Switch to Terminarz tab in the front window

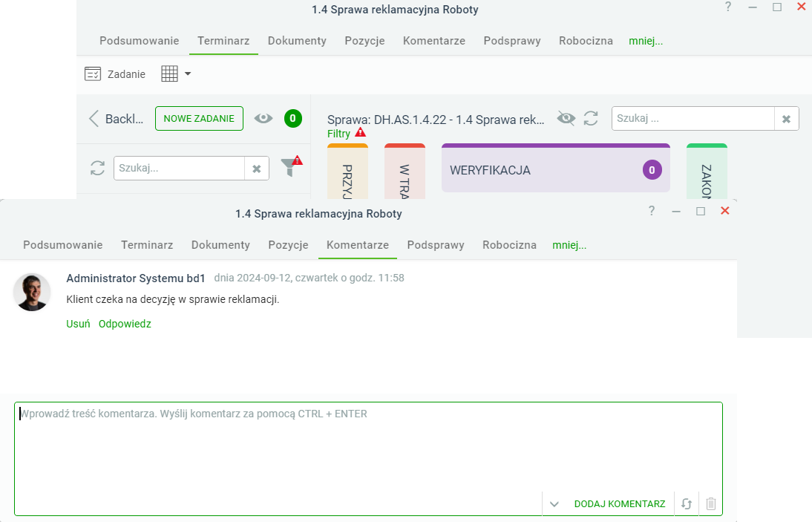point(147,245)
